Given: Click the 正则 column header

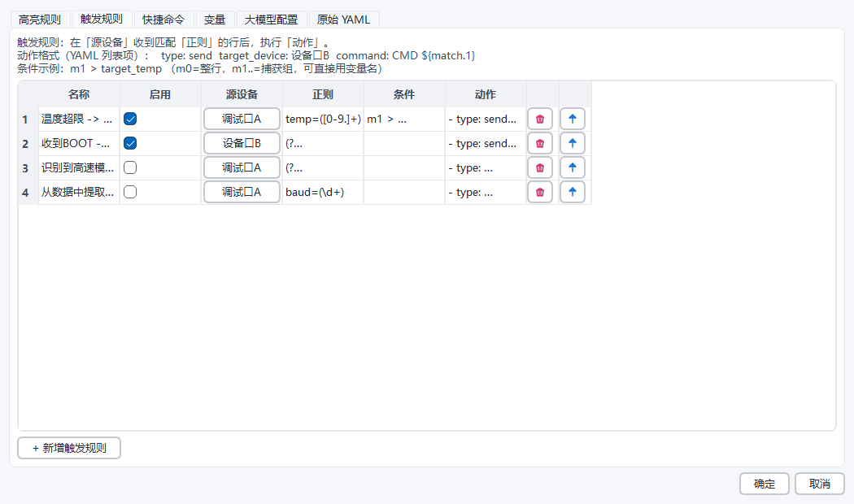Looking at the screenshot, I should click(323, 94).
